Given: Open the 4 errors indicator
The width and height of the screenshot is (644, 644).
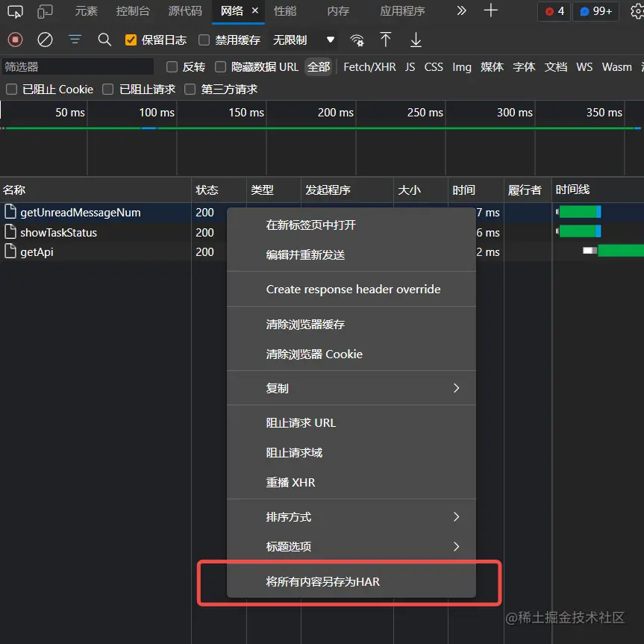Looking at the screenshot, I should coord(554,11).
